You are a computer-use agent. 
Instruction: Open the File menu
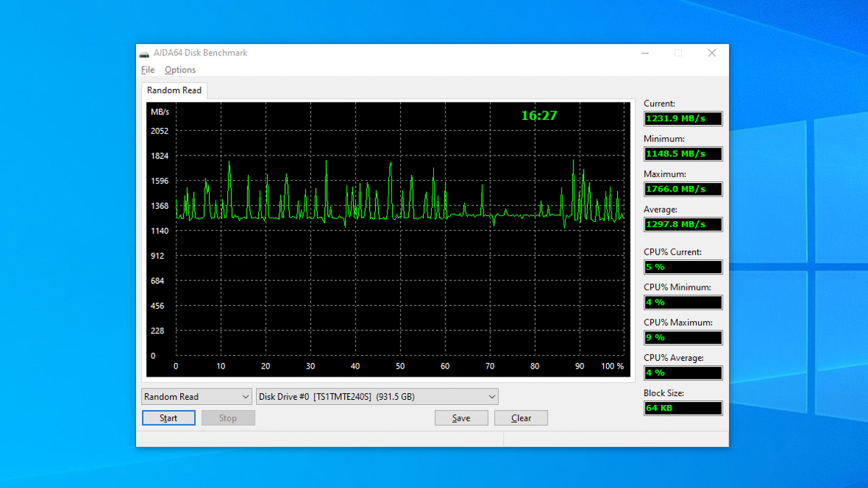[x=148, y=70]
